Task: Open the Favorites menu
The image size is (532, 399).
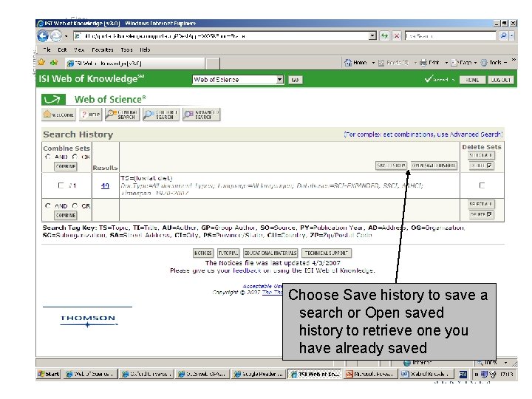Action: click(x=103, y=50)
